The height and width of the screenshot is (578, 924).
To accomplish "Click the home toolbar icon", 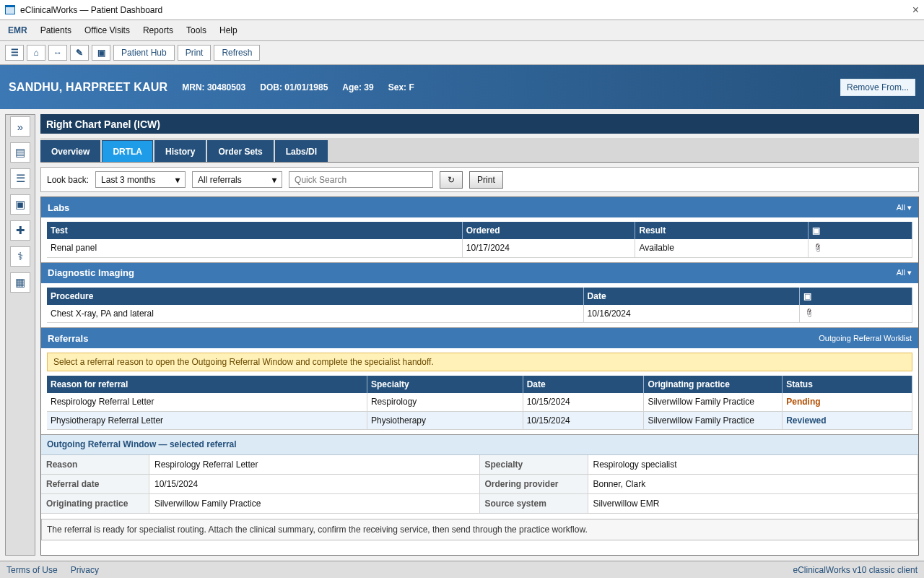I will (x=36, y=53).
